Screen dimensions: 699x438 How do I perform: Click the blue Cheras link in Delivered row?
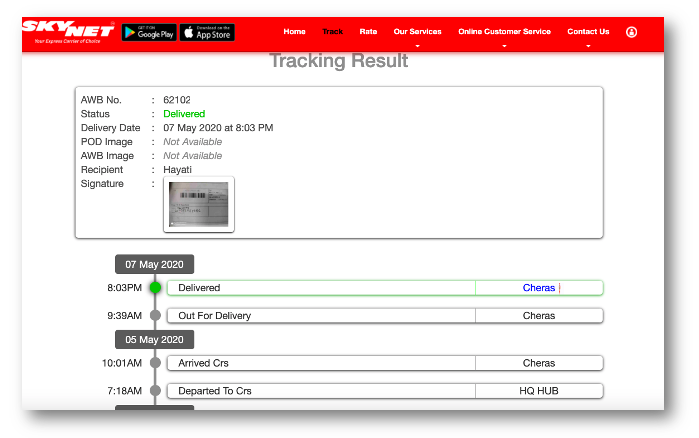[538, 288]
